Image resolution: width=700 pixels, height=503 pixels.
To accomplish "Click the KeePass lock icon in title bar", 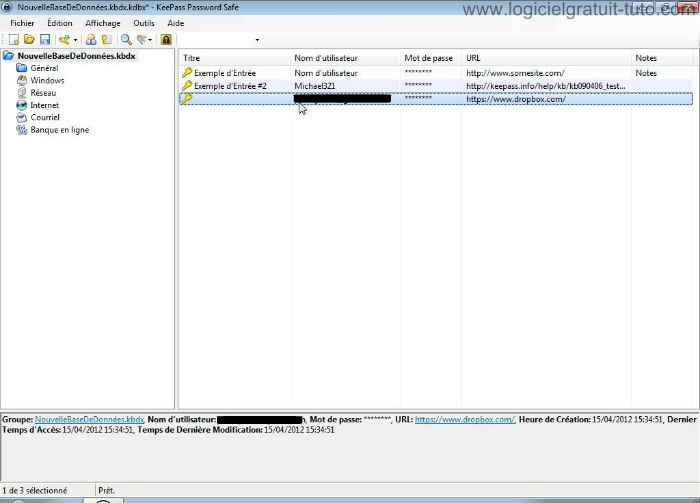I will [7, 7].
